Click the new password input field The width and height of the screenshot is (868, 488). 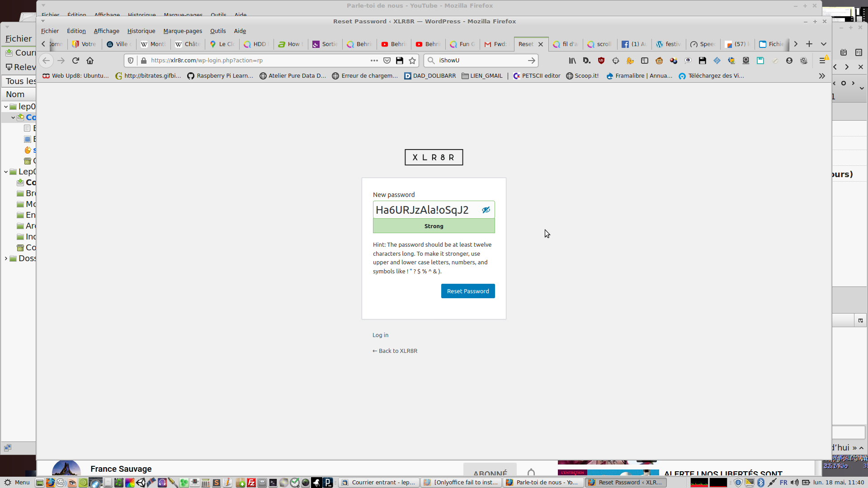pyautogui.click(x=425, y=210)
